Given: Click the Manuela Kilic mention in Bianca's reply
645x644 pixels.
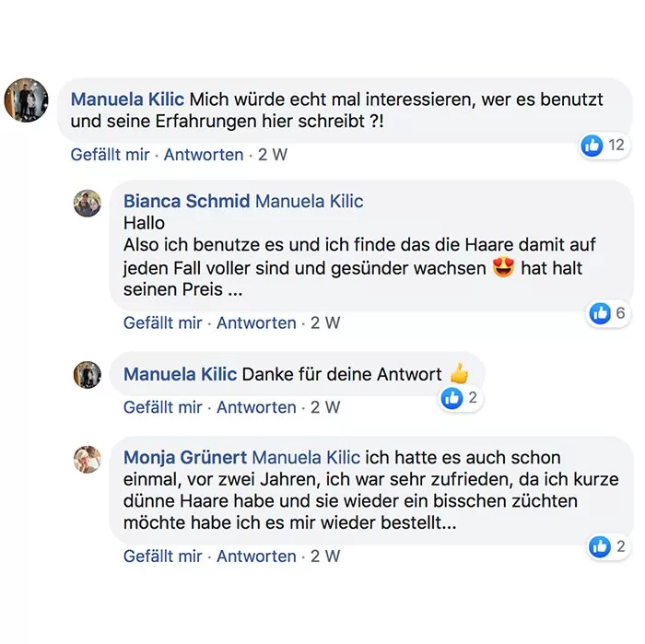Looking at the screenshot, I should [x=309, y=201].
